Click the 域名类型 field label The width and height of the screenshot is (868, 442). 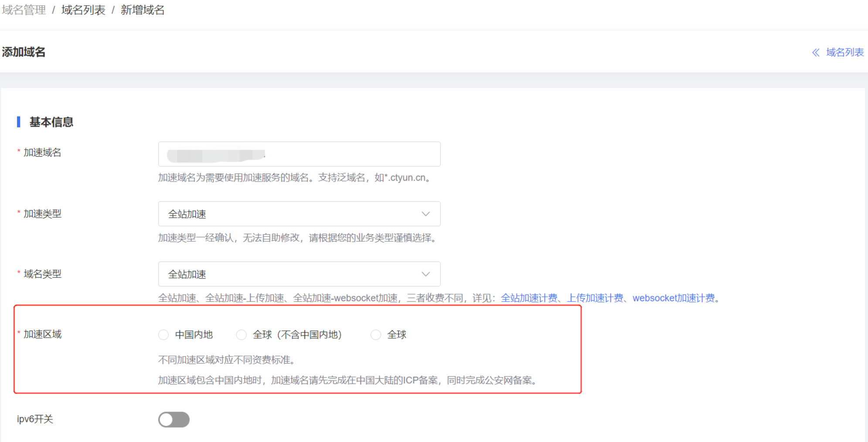pyautogui.click(x=42, y=274)
